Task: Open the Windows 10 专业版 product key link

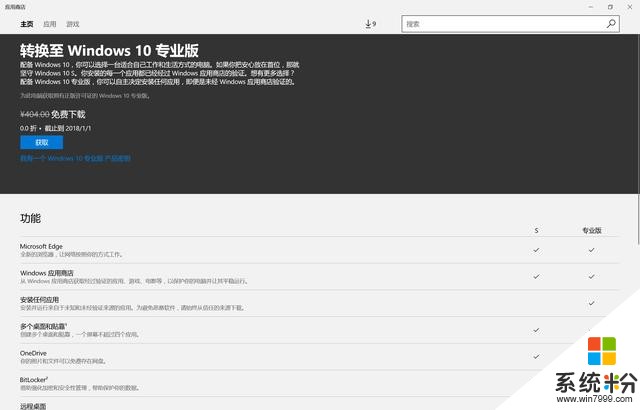Action: coord(76,158)
